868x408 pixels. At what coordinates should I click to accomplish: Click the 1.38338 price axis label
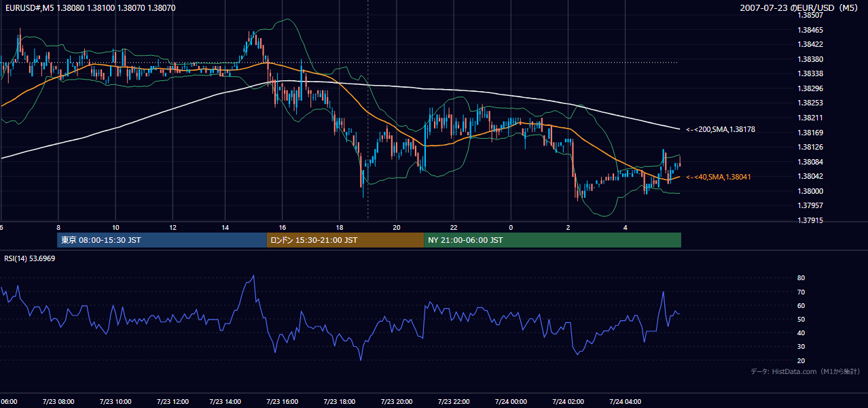pyautogui.click(x=810, y=73)
